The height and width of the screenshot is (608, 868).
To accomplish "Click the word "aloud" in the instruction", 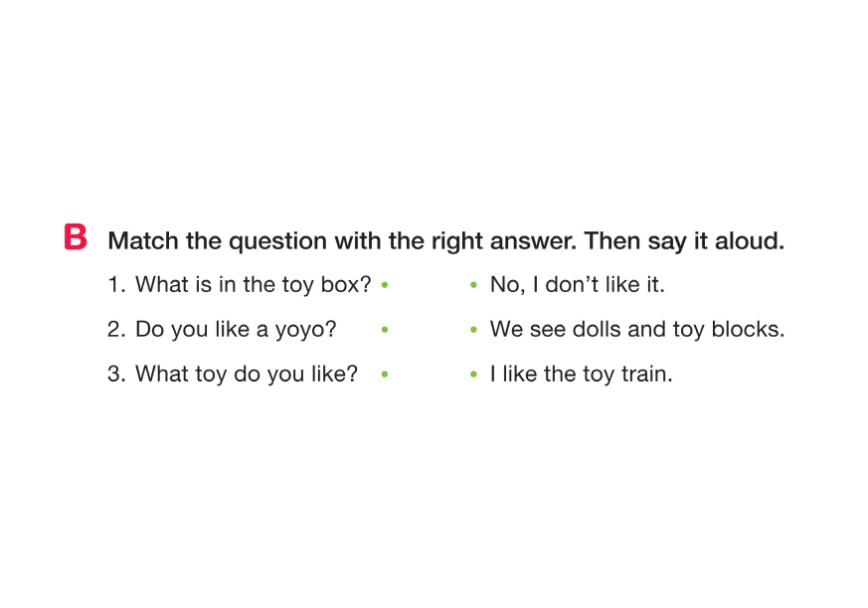I will point(752,240).
